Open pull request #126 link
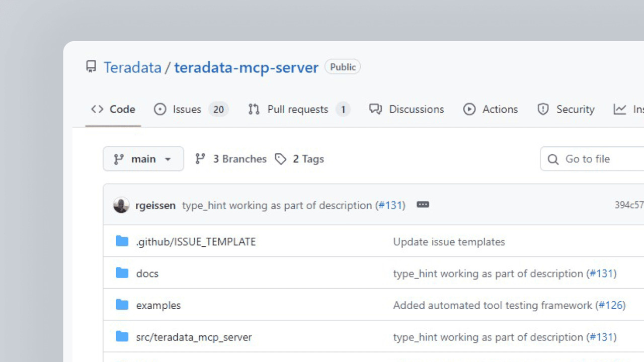 pos(610,305)
